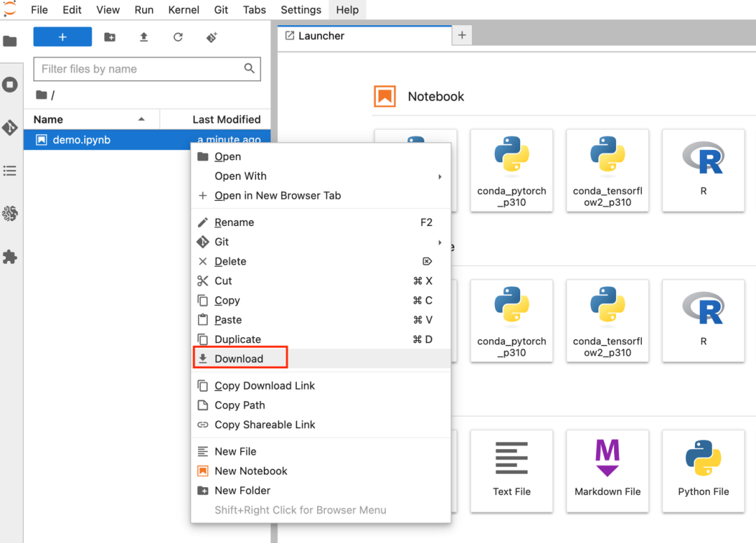
Task: Launch conda_pytorch_p310 notebook in Notebook section
Action: [512, 171]
